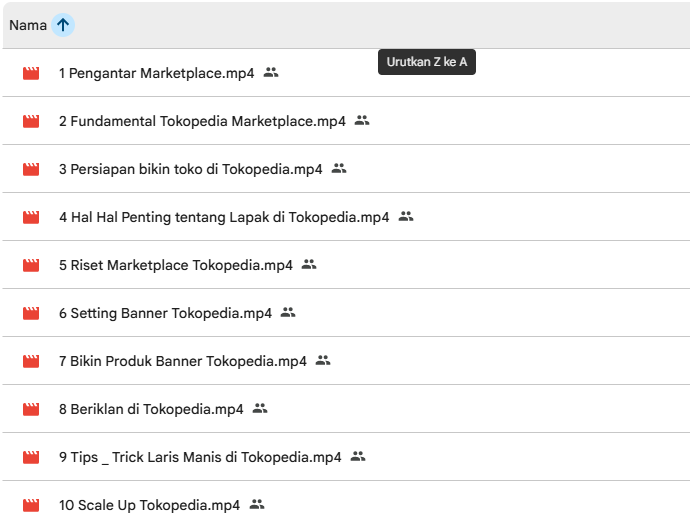Click video icon for 3 Persiapan bikin toko
The image size is (690, 525).
coord(31,169)
